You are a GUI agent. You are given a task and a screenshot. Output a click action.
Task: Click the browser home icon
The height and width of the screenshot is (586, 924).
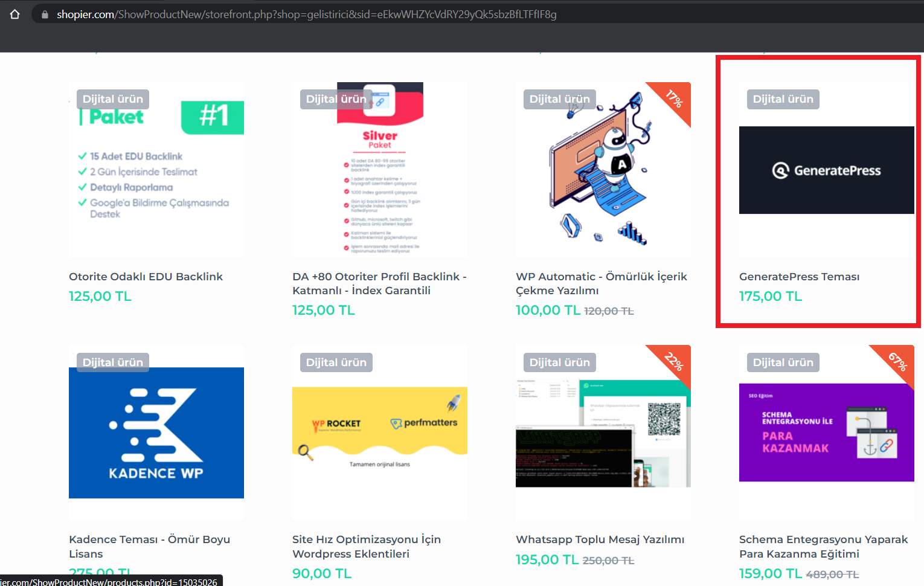point(15,14)
